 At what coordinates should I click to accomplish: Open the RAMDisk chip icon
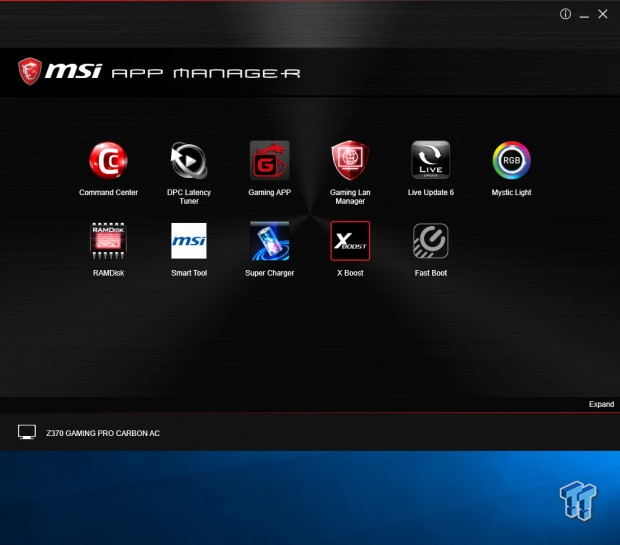[x=108, y=241]
